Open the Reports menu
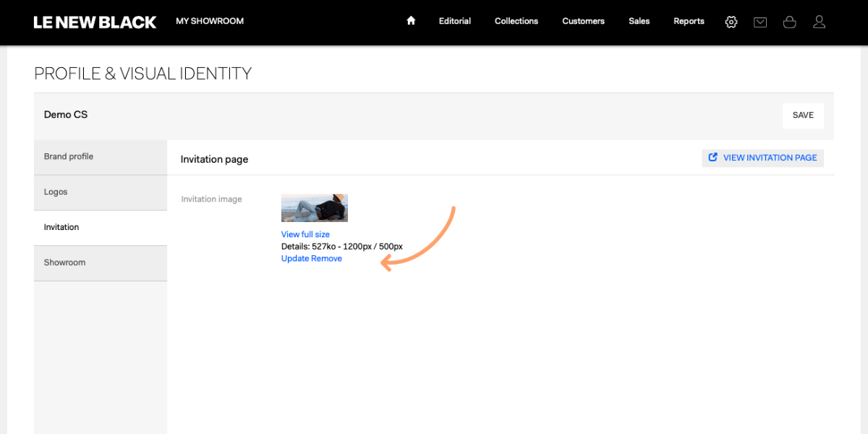Image resolution: width=868 pixels, height=434 pixels. 689,21
